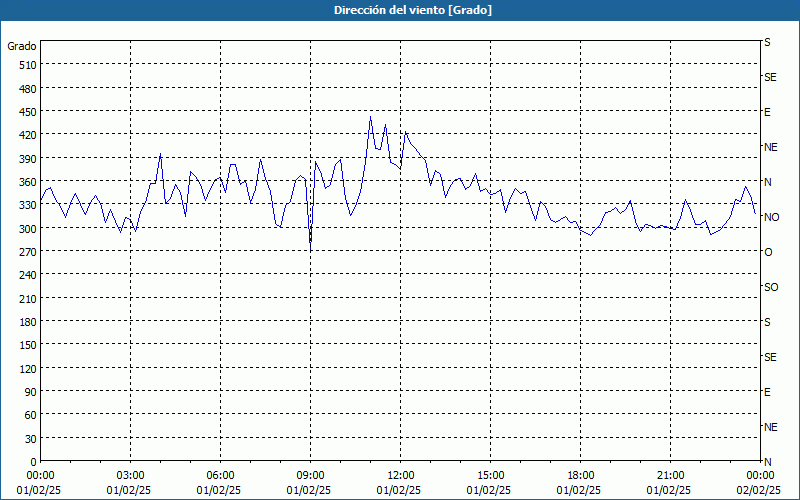Click the 420 value on the left axis
The image size is (800, 500).
coord(28,135)
